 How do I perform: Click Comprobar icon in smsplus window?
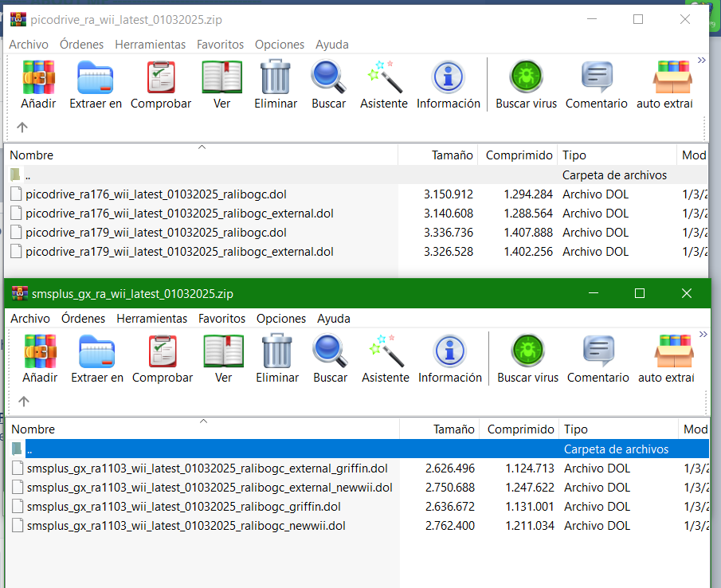click(163, 351)
